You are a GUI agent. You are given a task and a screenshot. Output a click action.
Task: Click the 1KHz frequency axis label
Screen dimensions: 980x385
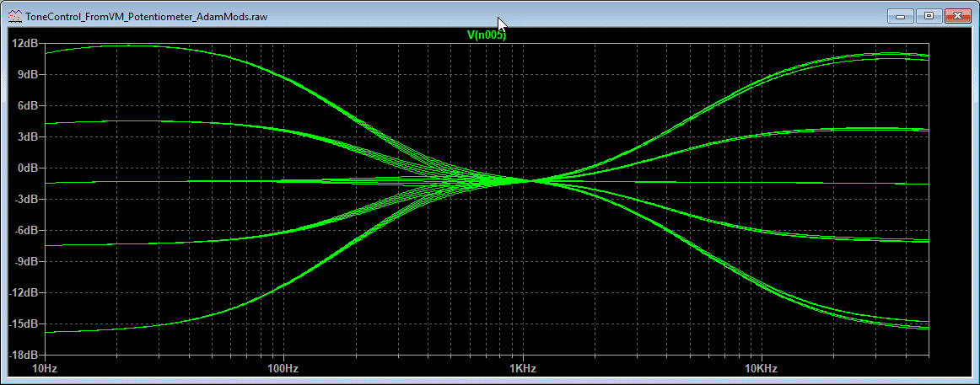[523, 369]
